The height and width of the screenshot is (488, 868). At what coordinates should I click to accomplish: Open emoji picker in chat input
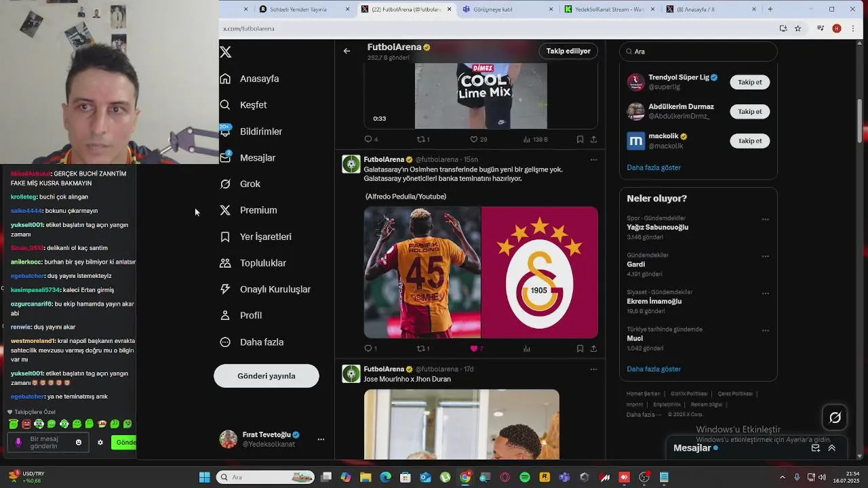coord(79,443)
